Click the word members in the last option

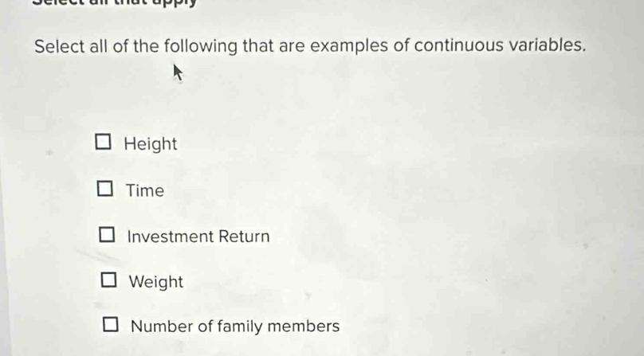304,326
